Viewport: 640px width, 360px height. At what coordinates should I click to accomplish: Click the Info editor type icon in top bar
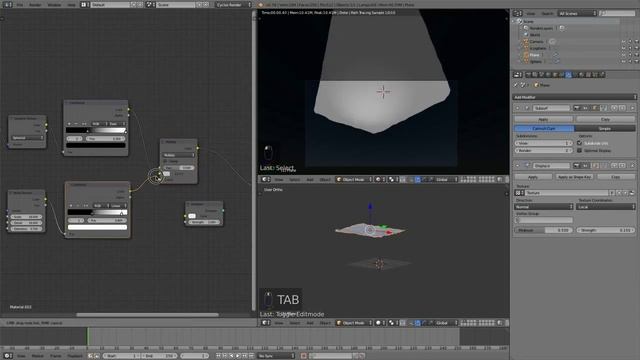coord(7,4)
